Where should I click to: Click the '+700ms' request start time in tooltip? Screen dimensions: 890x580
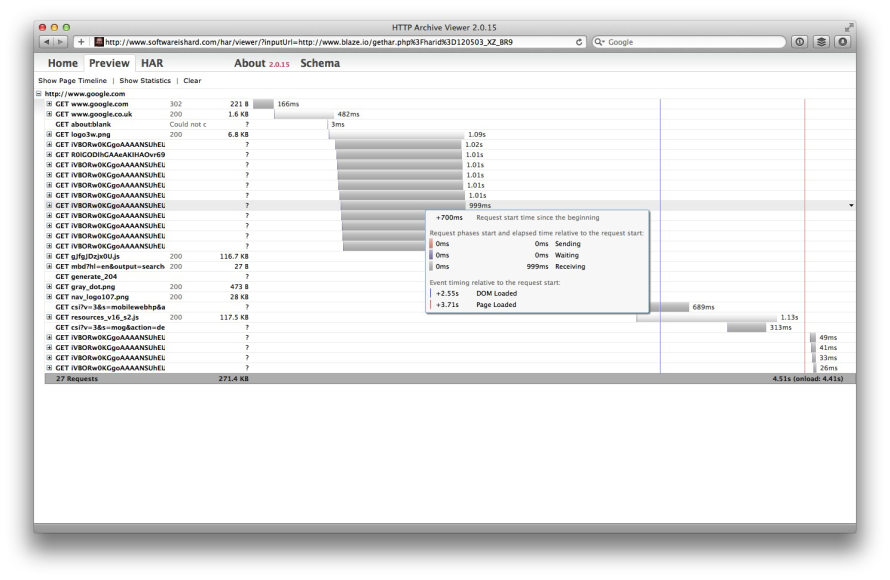(x=449, y=217)
